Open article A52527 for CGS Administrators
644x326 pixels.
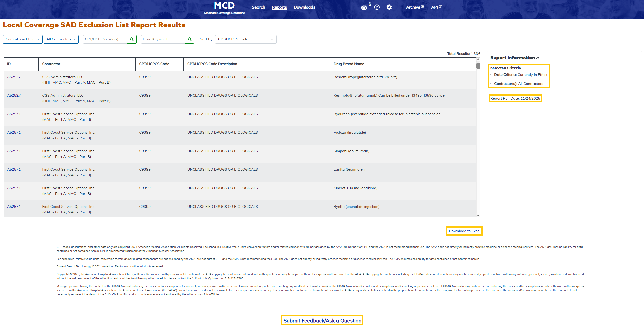[x=14, y=77]
